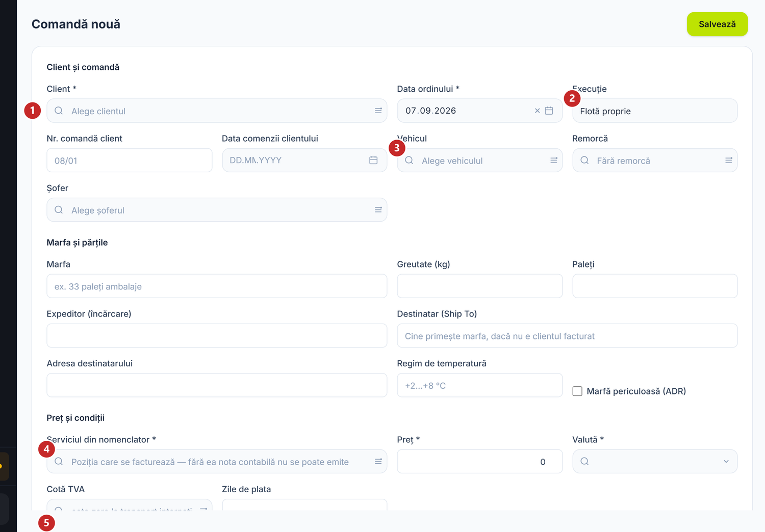Open the nomenclator service combo box
765x532 pixels.
click(217, 461)
